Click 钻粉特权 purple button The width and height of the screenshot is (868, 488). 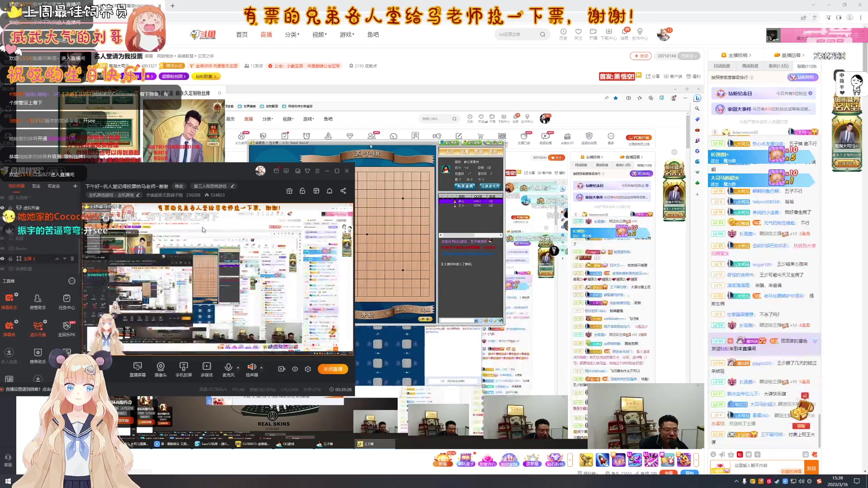click(803, 77)
